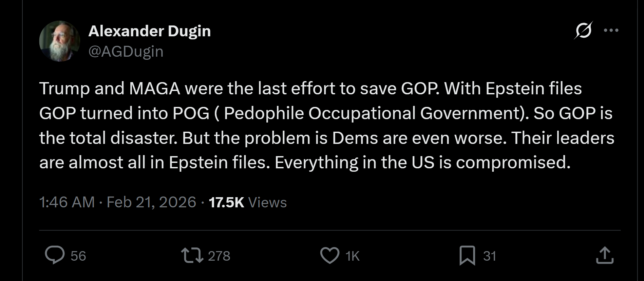Screen dimensions: 644x281
Task: Click the 1K likes count
Action: (353, 256)
